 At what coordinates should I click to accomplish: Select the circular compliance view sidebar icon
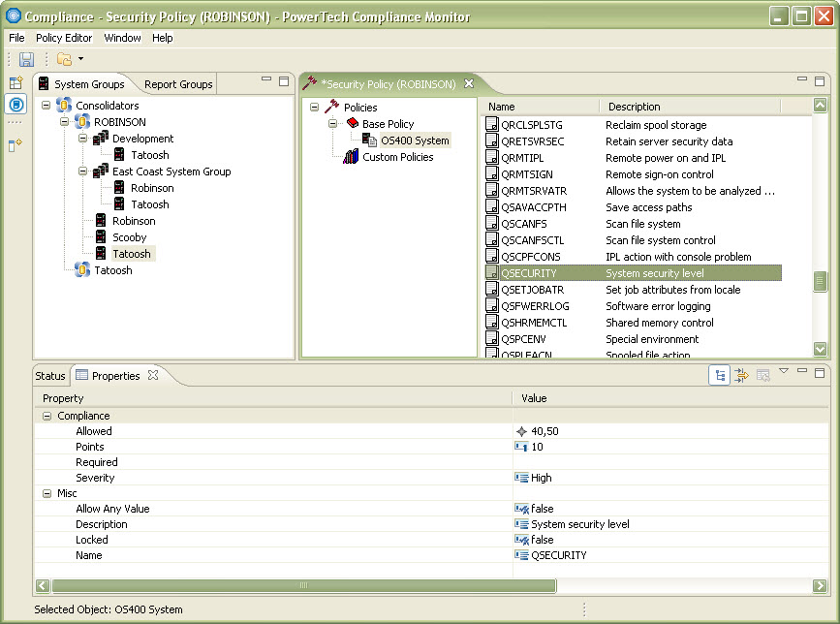pos(16,104)
